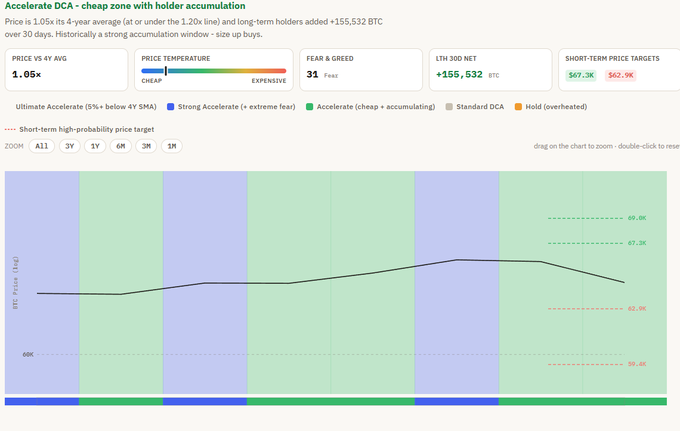Click the 69.0K target label on chart
Image resolution: width=680 pixels, height=431 pixels.
[x=637, y=218]
